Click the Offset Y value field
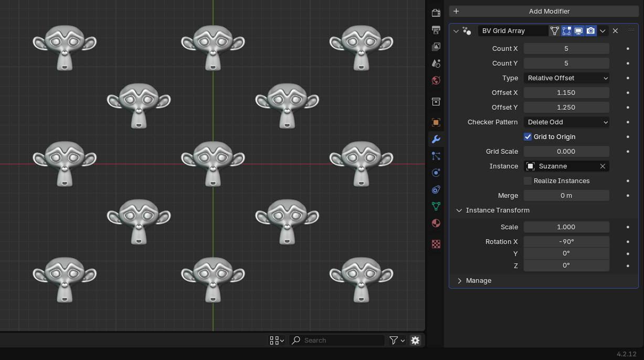The image size is (644, 360). (x=566, y=108)
